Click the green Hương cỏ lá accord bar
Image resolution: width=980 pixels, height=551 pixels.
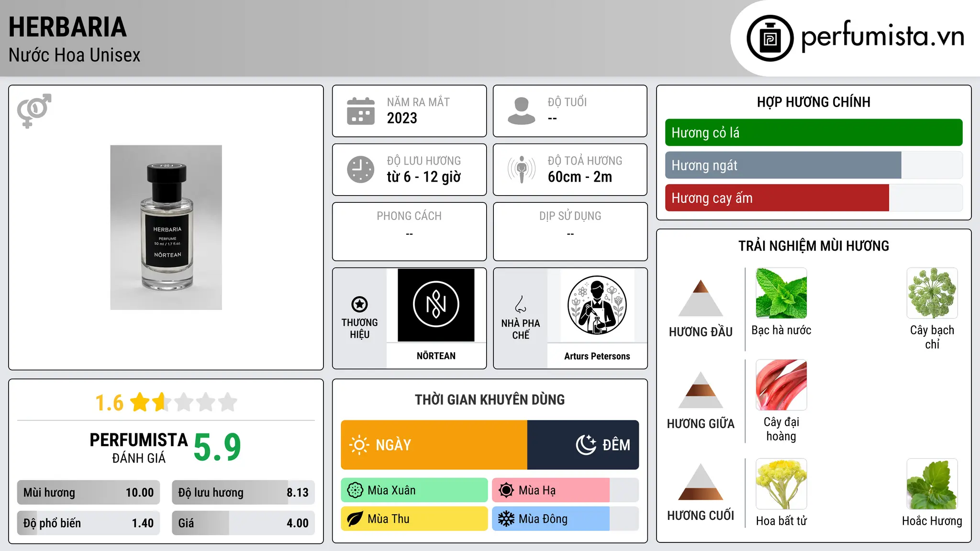click(x=813, y=132)
